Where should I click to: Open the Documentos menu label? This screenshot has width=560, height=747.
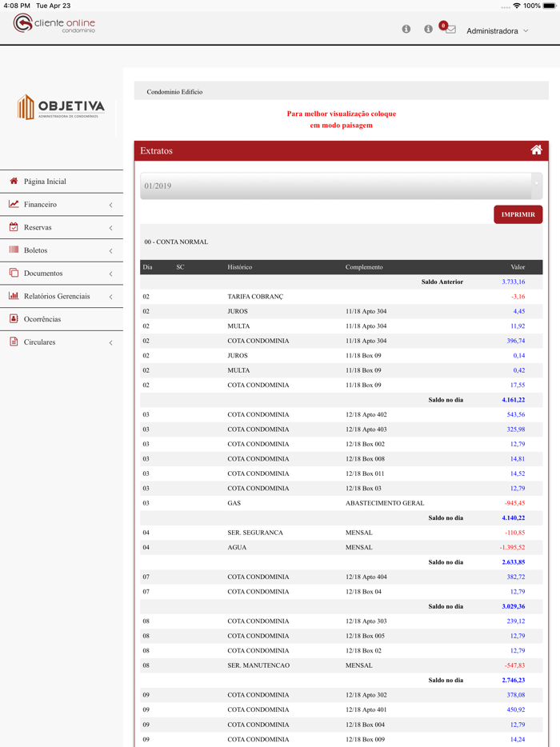click(x=43, y=273)
